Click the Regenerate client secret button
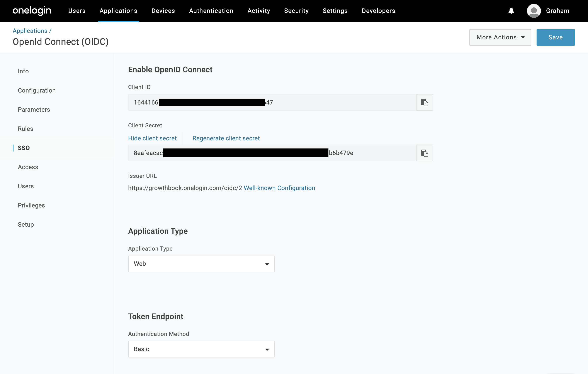Screen dimensions: 588x374 click(226, 138)
